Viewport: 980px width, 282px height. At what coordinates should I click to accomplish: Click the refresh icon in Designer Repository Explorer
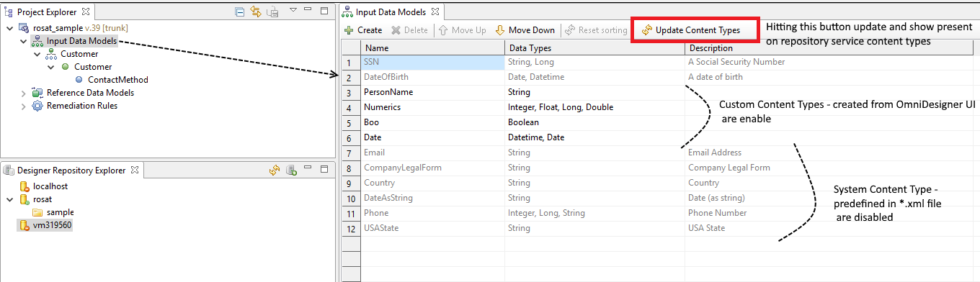pos(275,170)
